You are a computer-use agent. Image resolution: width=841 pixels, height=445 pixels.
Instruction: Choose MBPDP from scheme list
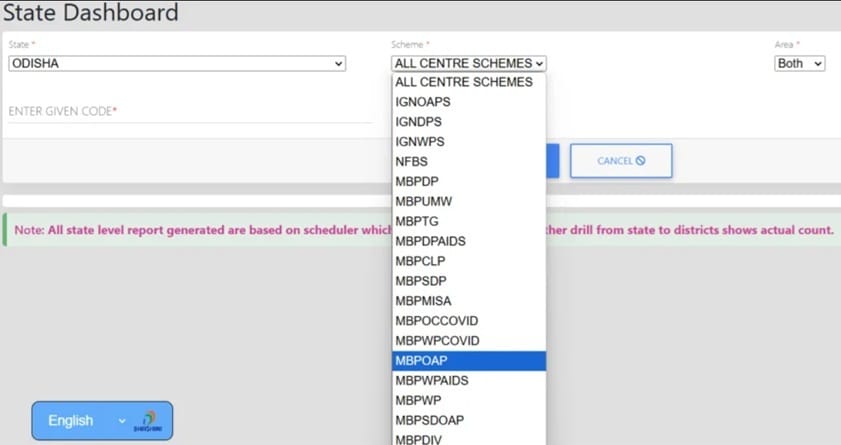click(x=469, y=181)
